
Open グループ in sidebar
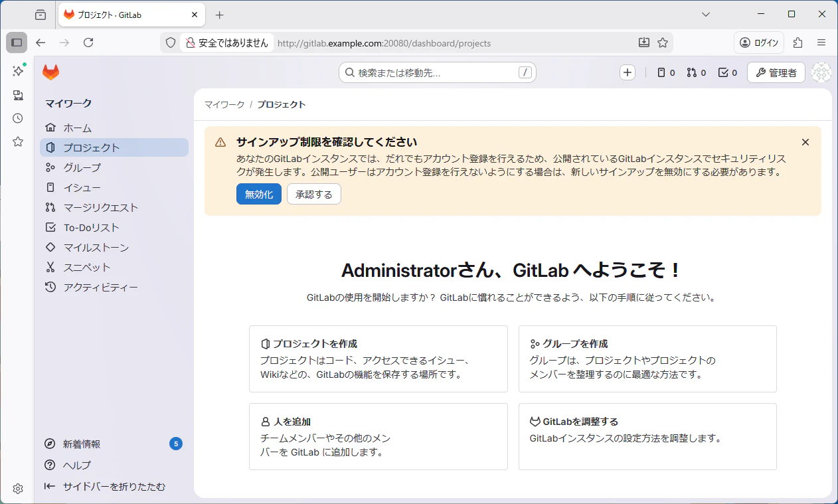click(114, 167)
